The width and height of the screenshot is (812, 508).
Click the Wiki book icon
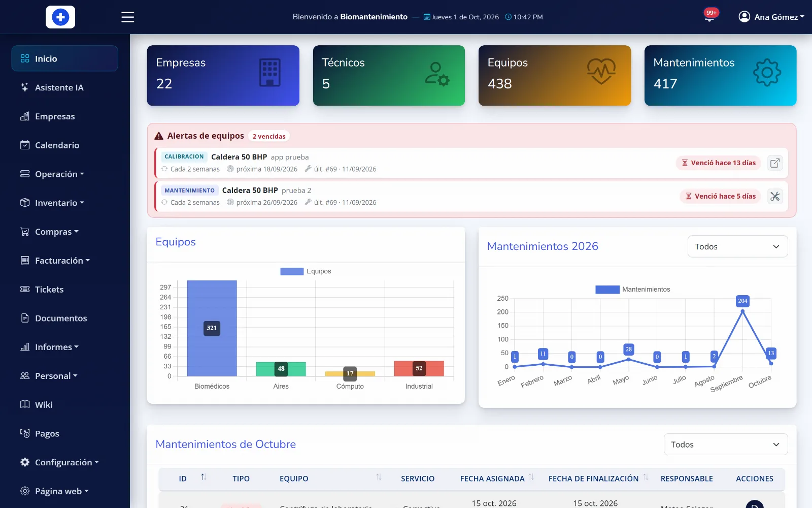point(25,404)
